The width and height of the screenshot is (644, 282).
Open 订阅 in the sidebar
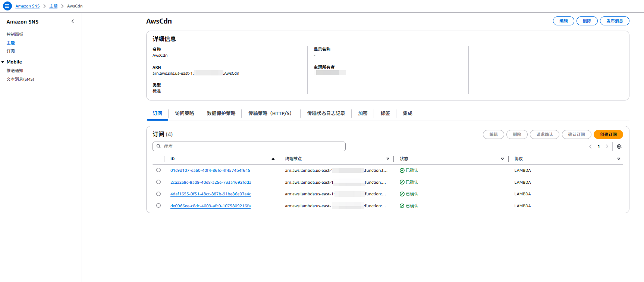pos(11,51)
